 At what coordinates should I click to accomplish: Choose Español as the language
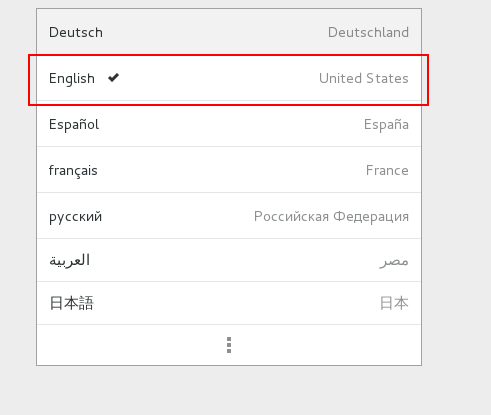pos(229,124)
